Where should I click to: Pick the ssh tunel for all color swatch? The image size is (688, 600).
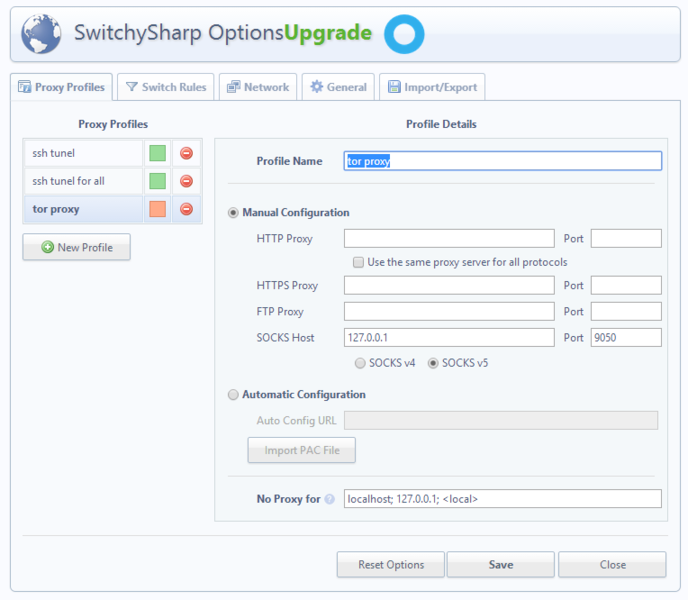157,181
